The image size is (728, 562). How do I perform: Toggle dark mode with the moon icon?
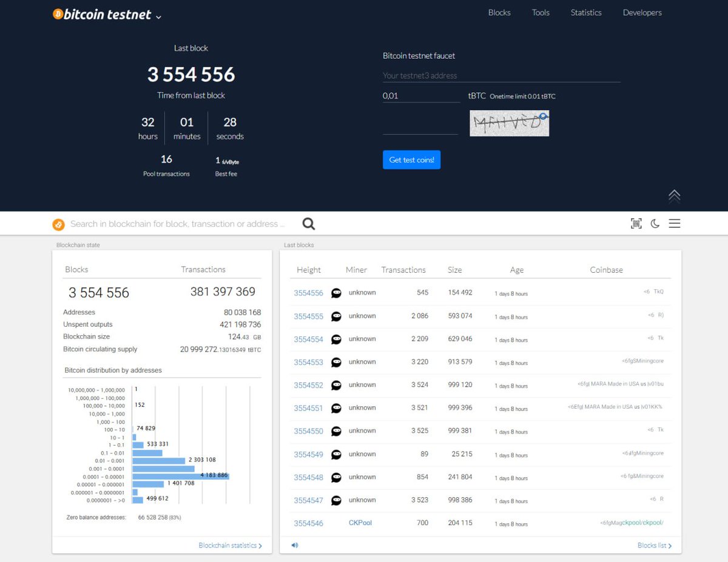click(x=655, y=224)
